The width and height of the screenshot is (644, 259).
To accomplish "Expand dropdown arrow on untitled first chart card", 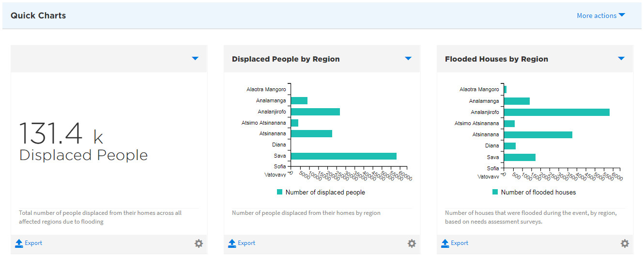I will [195, 59].
